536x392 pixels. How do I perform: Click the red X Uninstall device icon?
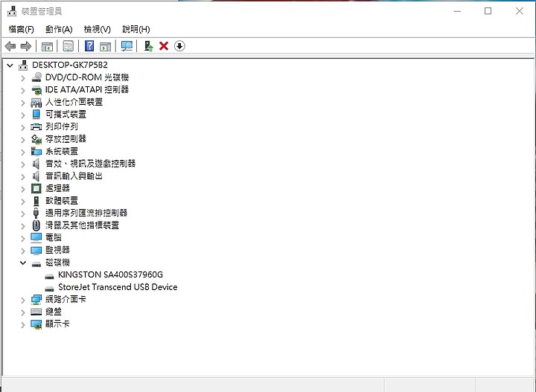point(164,46)
